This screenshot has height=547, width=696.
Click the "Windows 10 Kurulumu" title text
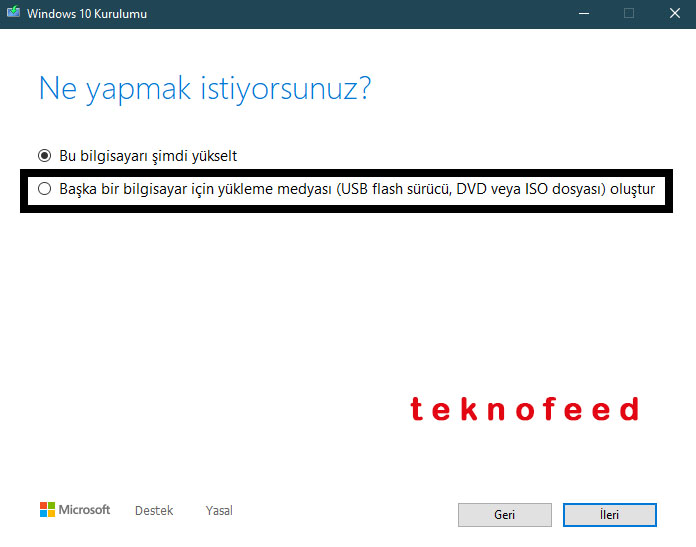click(87, 13)
